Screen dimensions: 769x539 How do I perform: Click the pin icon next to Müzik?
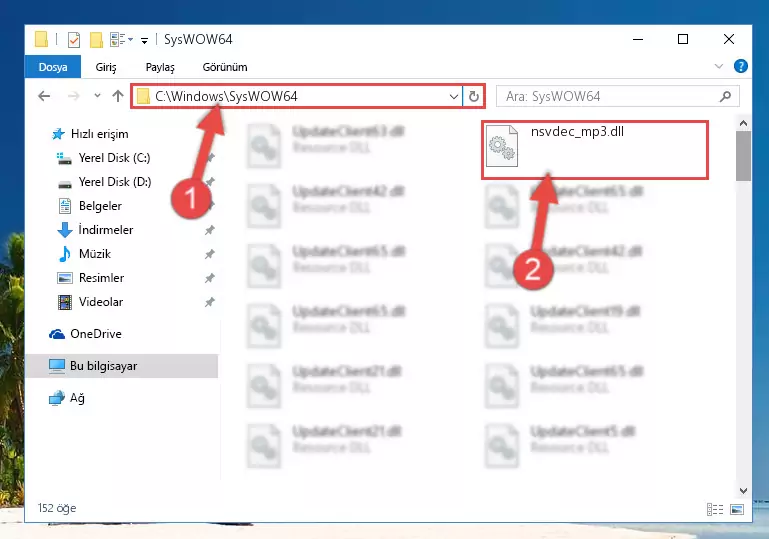click(209, 254)
